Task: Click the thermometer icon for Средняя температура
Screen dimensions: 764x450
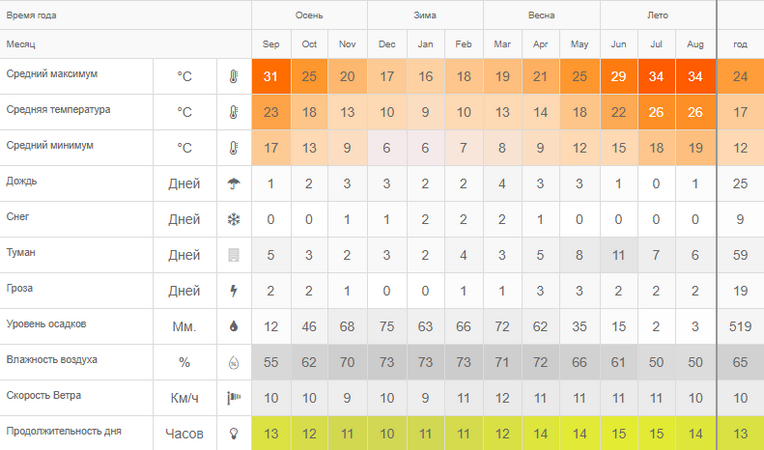Action: click(x=234, y=112)
